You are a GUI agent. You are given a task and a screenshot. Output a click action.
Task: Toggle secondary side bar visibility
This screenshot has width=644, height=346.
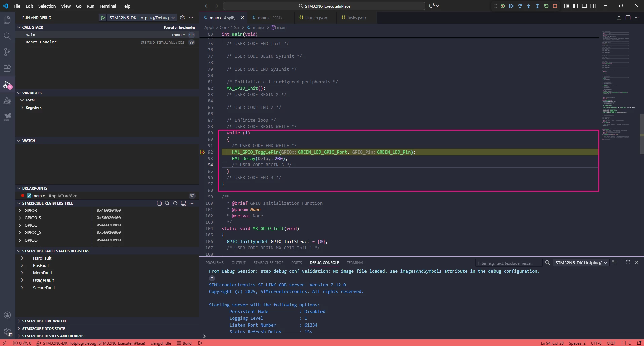click(x=593, y=6)
